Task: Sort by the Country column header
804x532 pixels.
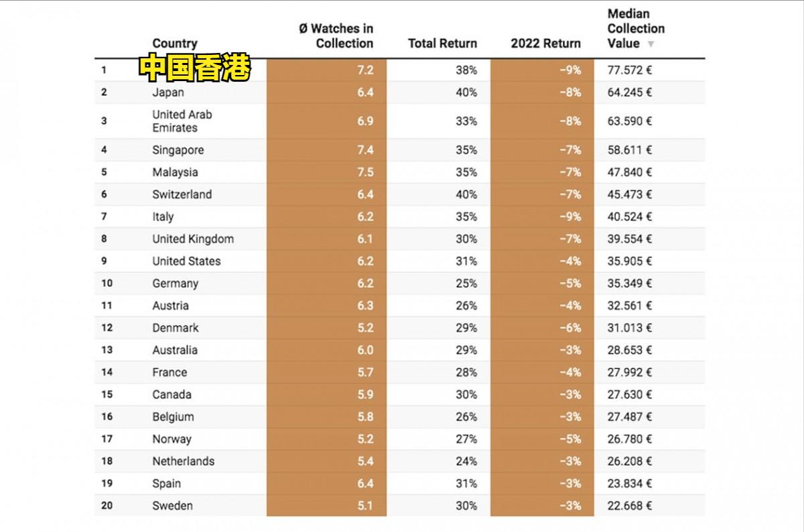Action: click(x=175, y=44)
